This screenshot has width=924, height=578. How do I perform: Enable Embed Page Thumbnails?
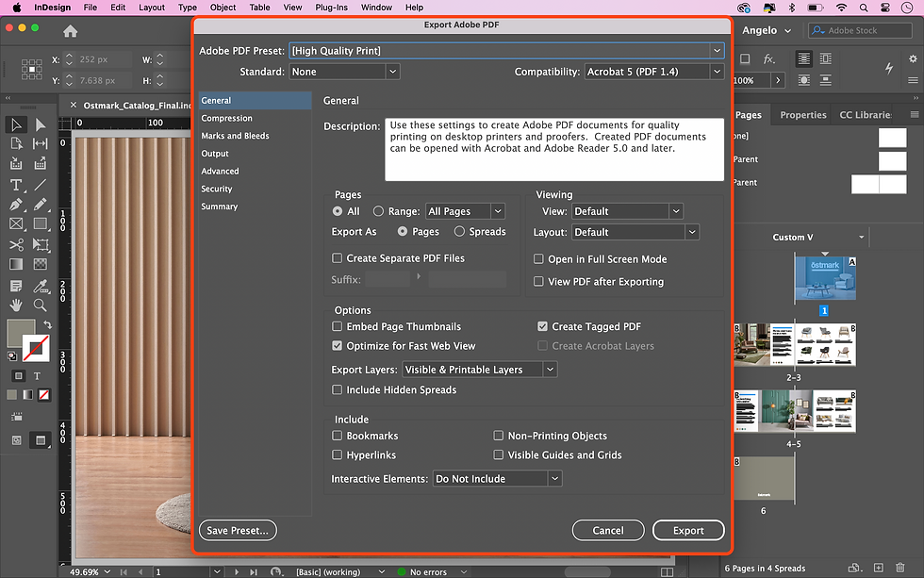338,326
